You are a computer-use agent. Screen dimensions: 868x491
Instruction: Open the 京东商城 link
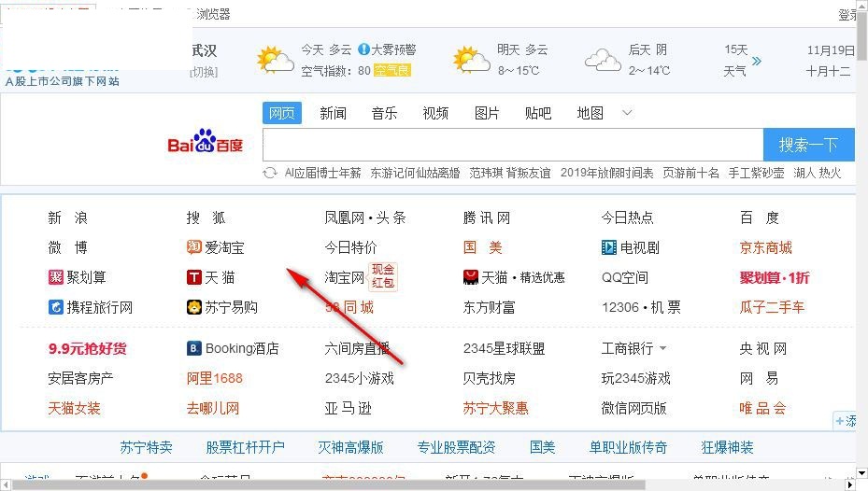[x=765, y=247]
